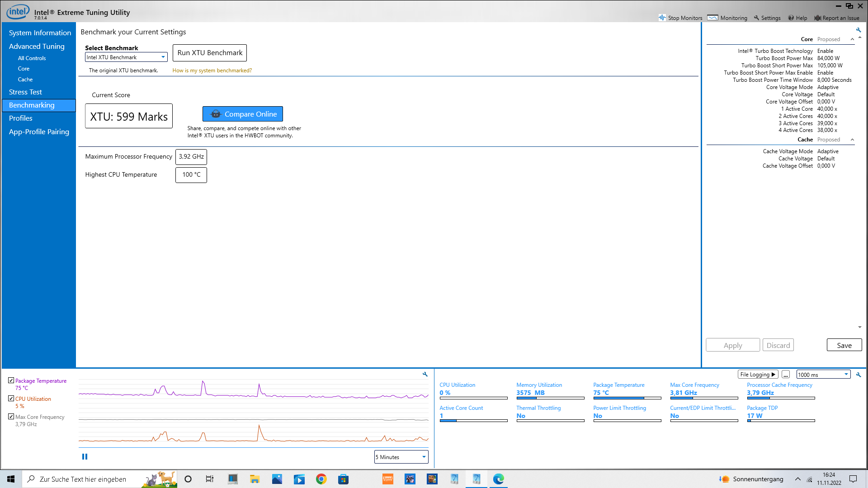
Task: Collapse the Core proposed section
Action: click(852, 39)
